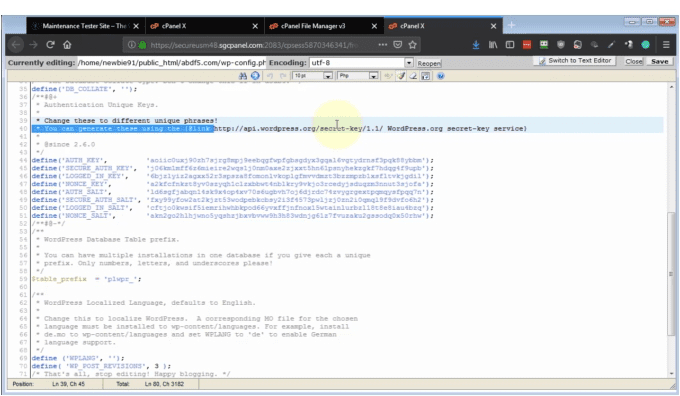Viewport: 680px width, 396px height.
Task: Open the Firefox hamburger menu
Action: 666,45
